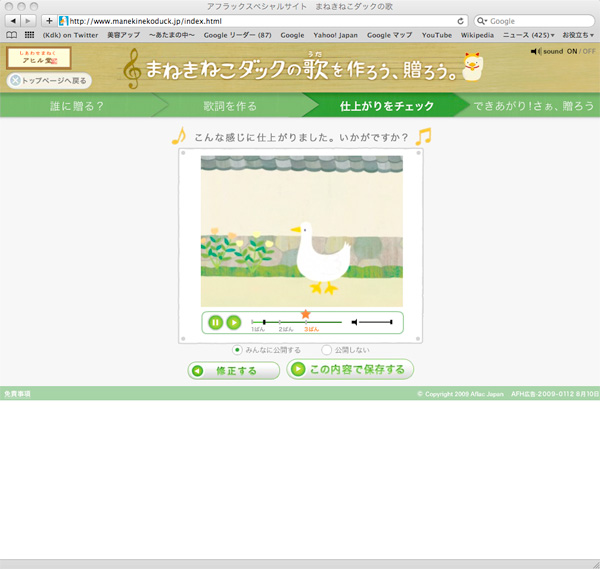Screen dimensions: 600x569
Task: Open the Google bookmark in bookmarks bar
Action: point(292,35)
